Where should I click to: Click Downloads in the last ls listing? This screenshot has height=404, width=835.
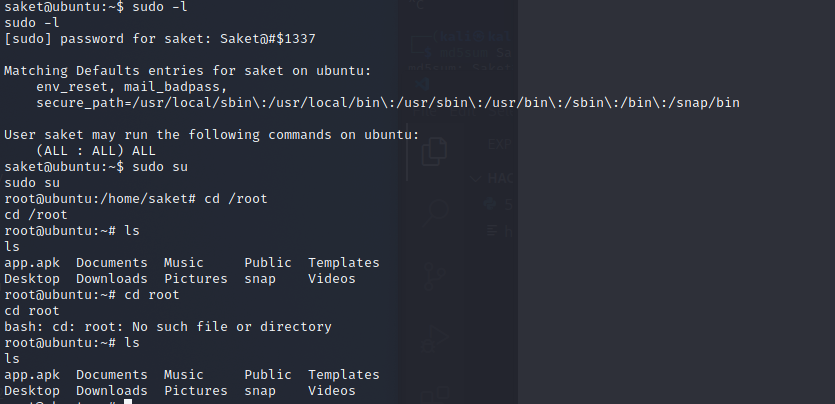pos(112,391)
